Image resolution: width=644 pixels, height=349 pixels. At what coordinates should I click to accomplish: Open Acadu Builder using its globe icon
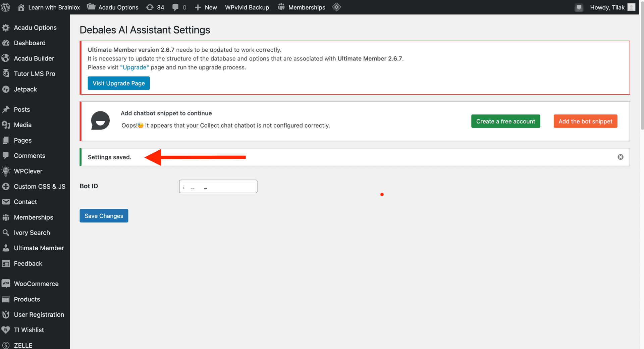(x=6, y=58)
